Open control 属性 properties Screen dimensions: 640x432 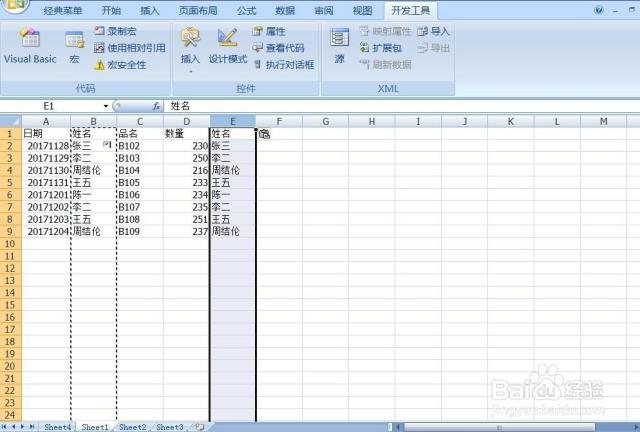point(268,32)
